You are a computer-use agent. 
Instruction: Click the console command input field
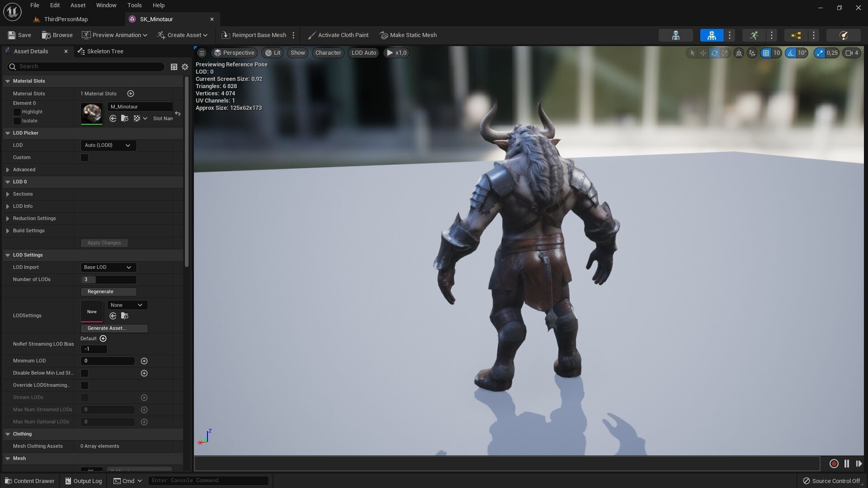tap(208, 480)
